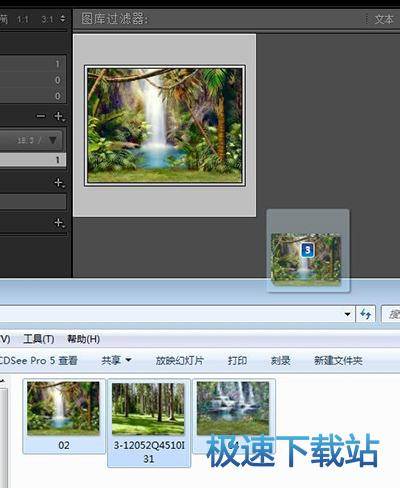Click the bottom-most plus icon in left panel
400x488 pixels.
point(59,222)
